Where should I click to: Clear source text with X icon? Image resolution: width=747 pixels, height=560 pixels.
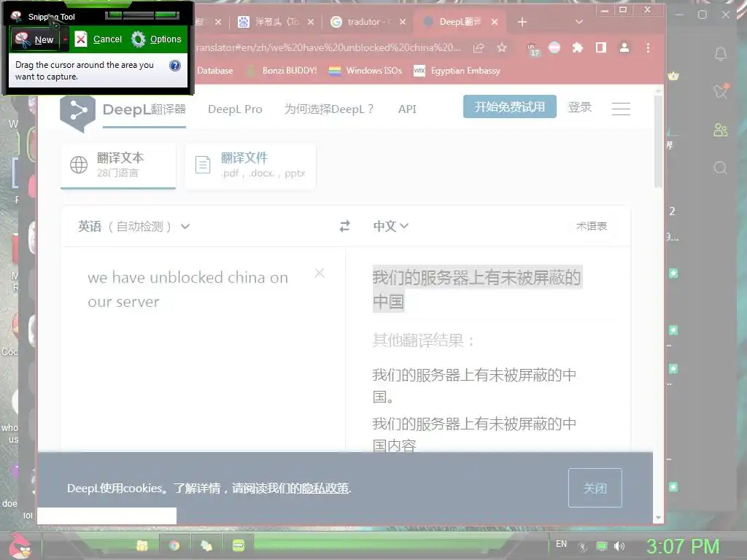pos(320,273)
